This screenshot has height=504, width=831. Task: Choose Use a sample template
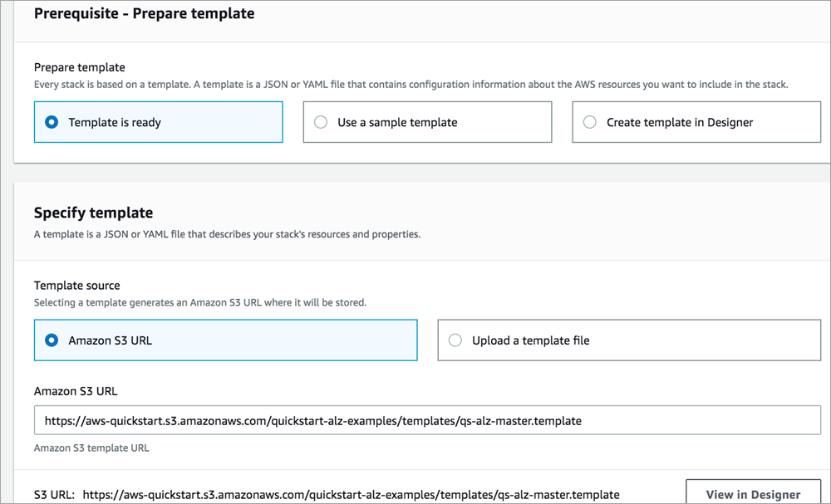point(427,122)
